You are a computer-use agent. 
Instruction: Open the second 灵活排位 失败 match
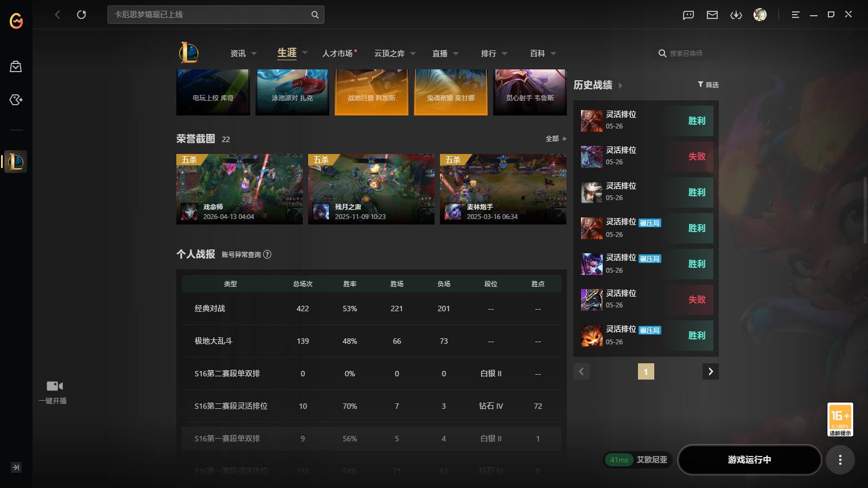646,157
